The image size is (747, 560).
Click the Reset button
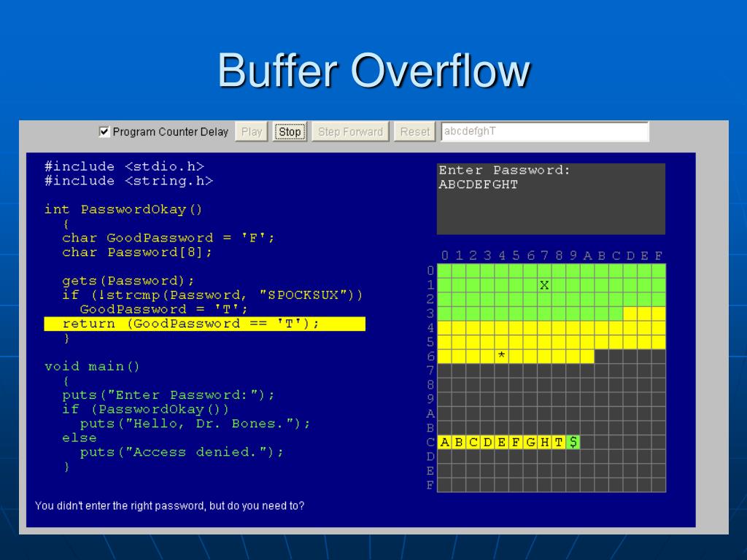(x=415, y=132)
